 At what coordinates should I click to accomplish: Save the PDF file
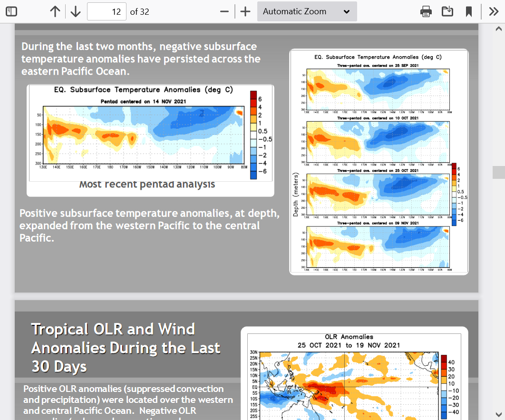(447, 11)
